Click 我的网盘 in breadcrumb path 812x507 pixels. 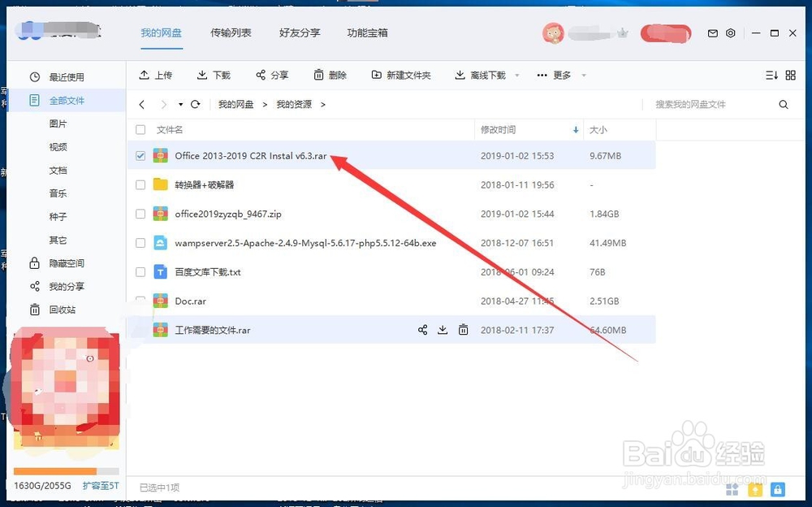click(x=235, y=105)
